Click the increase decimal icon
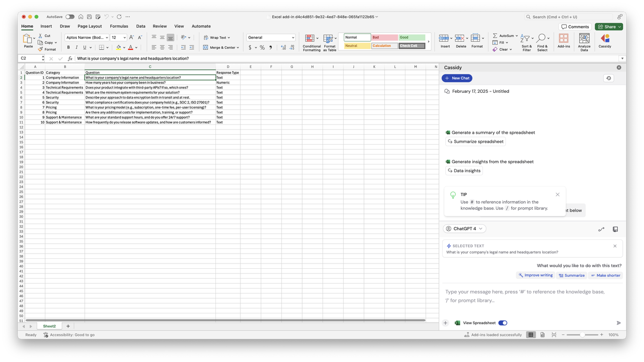The height and width of the screenshot is (362, 644). coord(283,48)
